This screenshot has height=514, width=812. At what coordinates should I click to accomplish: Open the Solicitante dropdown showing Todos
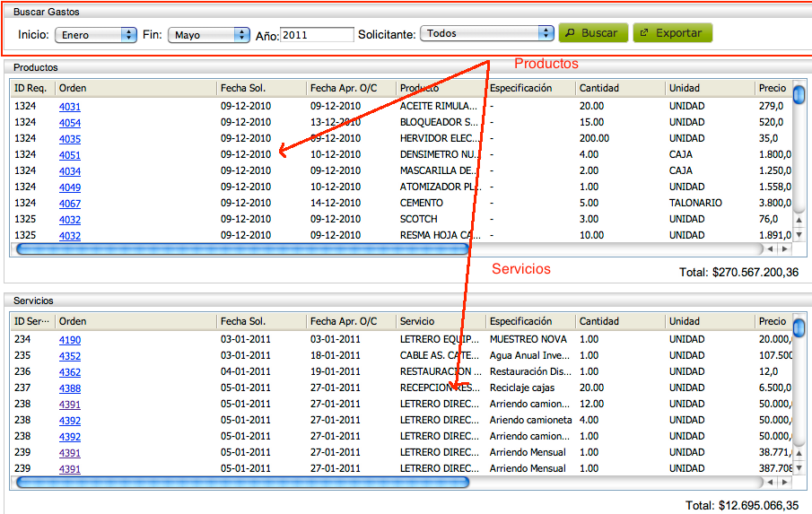pyautogui.click(x=487, y=33)
